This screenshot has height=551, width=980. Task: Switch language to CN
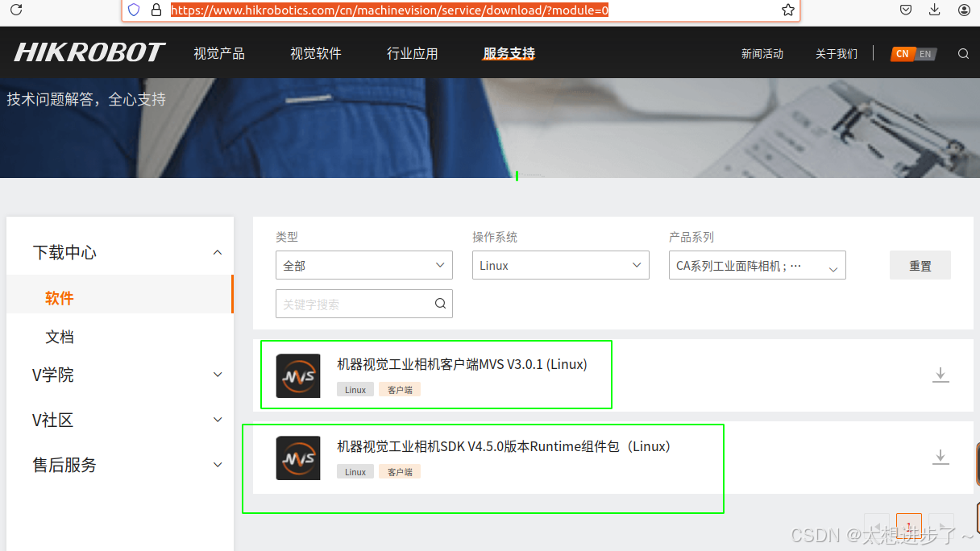pos(902,54)
